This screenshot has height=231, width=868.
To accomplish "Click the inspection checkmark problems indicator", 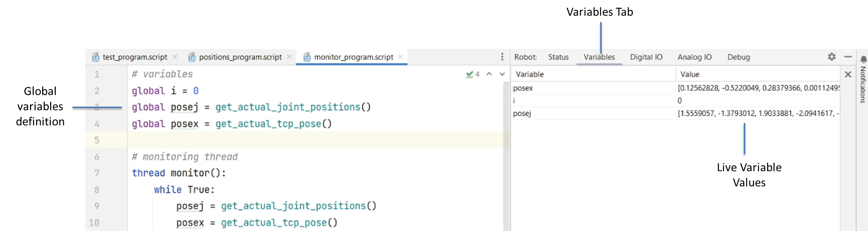I will [x=473, y=74].
